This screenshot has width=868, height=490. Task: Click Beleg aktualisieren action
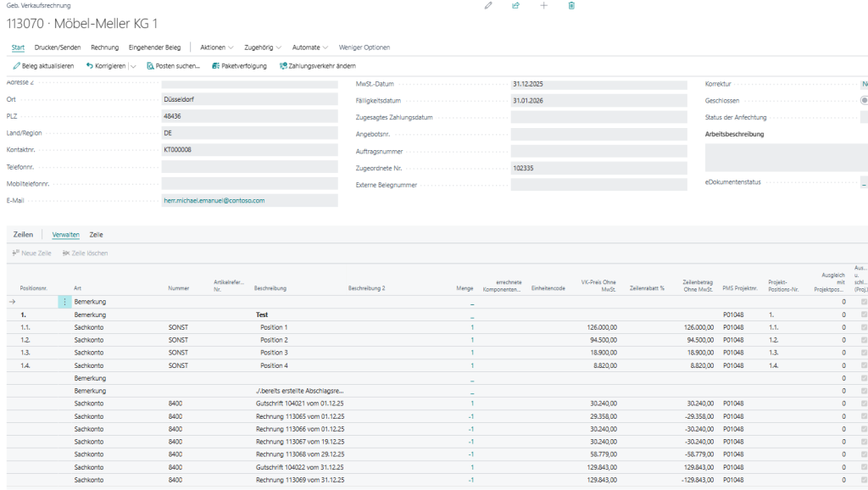[x=43, y=66]
